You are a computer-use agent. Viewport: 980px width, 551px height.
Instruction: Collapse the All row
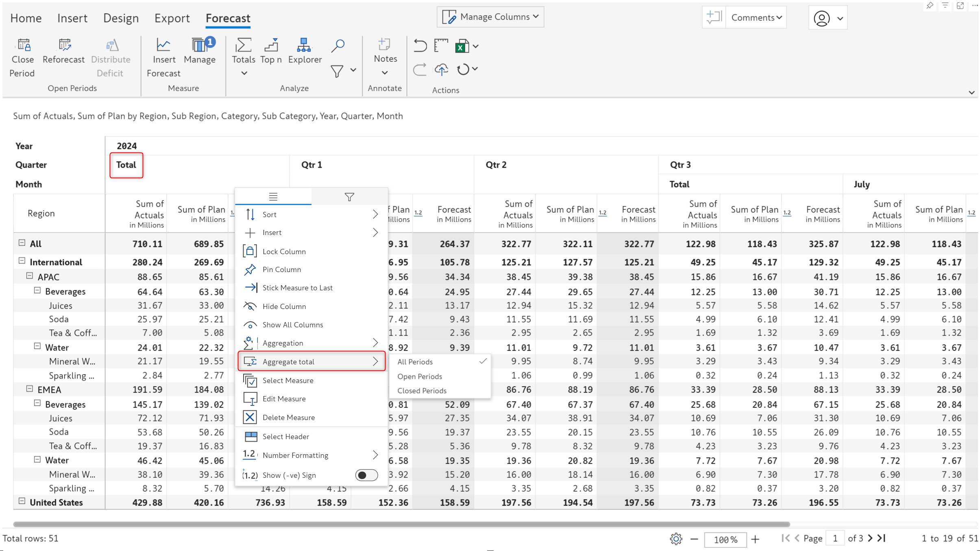pos(22,243)
